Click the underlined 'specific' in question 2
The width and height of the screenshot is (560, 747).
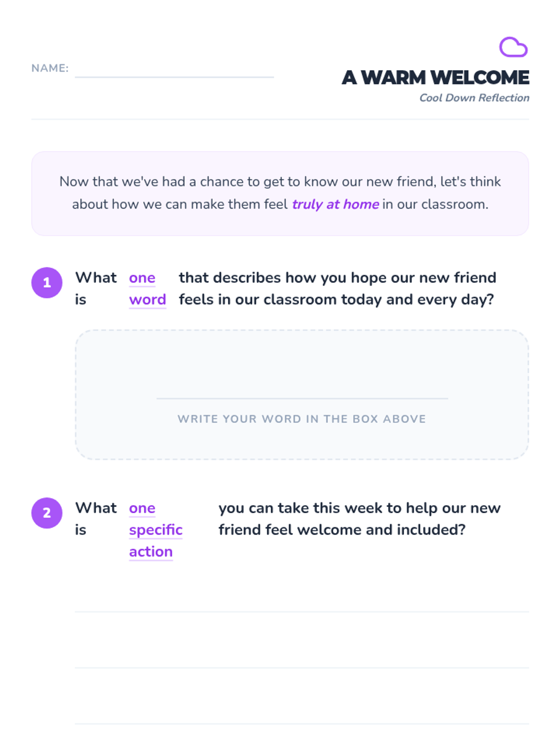pyautogui.click(x=156, y=530)
